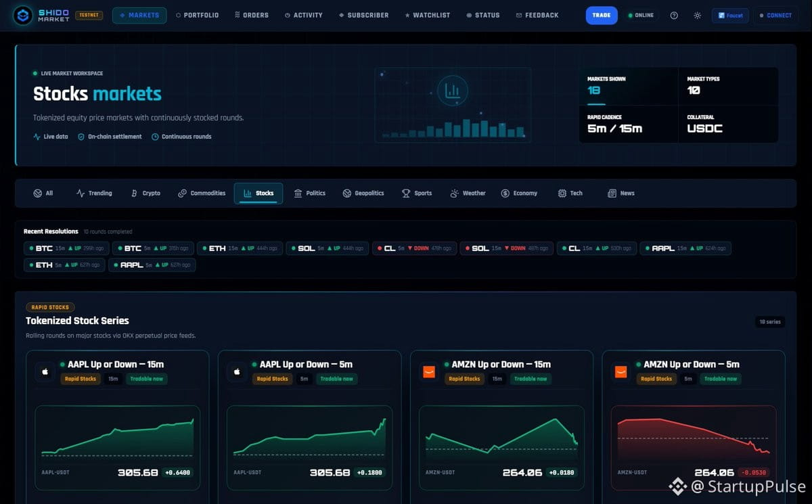Image resolution: width=812 pixels, height=504 pixels.
Task: Click the Testnet badge
Action: 89,15
